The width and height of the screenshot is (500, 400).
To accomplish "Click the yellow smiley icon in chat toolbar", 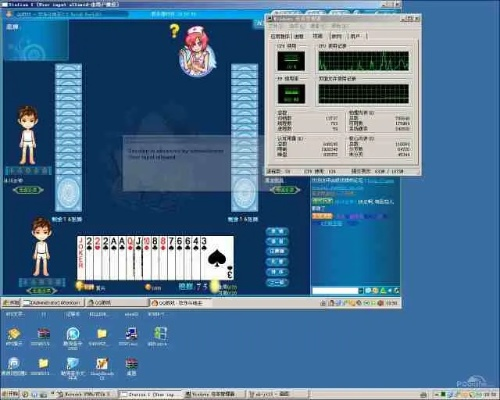I will coord(375,291).
